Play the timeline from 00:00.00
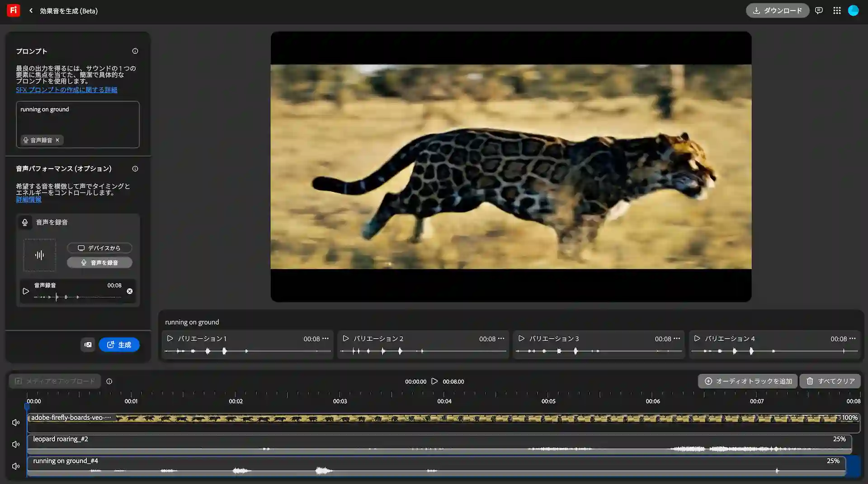 click(434, 381)
